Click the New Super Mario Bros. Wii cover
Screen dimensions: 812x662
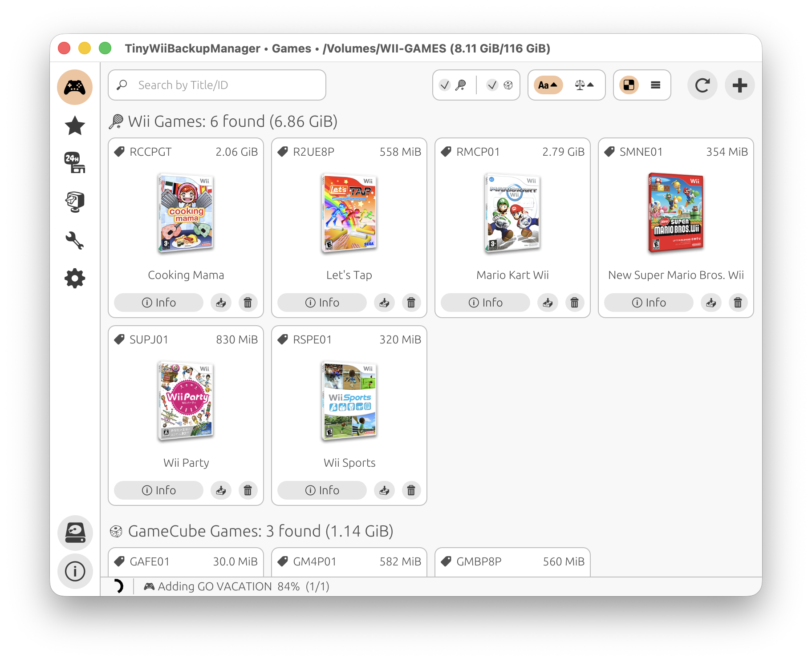click(676, 213)
